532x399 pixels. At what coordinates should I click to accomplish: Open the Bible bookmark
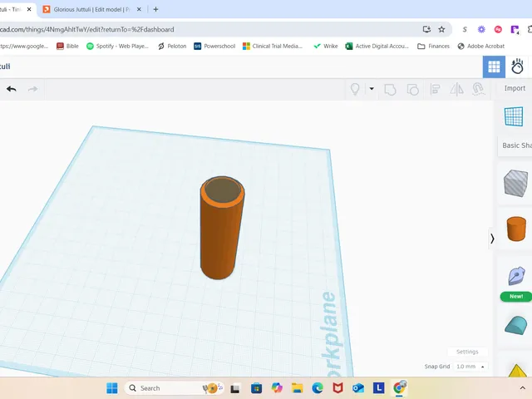pos(67,47)
